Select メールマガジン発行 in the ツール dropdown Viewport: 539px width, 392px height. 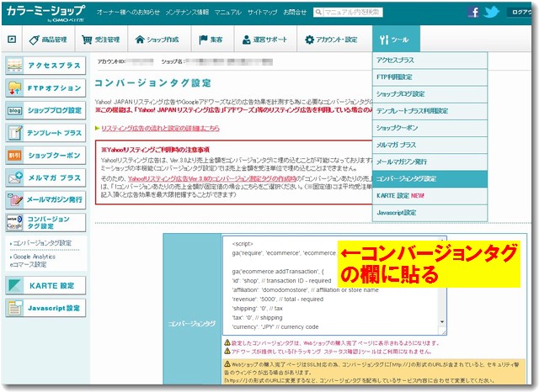(430, 162)
